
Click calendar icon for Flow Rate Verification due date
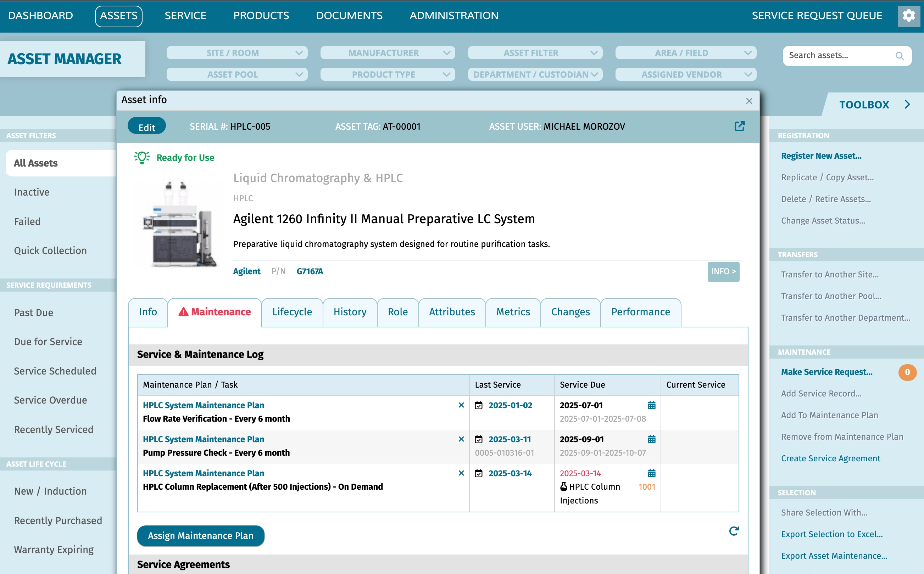point(651,405)
